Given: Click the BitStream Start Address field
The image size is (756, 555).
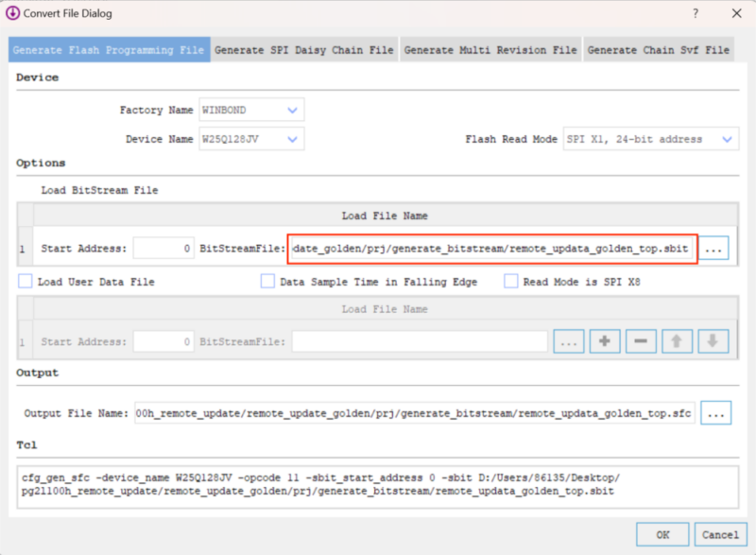Looking at the screenshot, I should (163, 249).
